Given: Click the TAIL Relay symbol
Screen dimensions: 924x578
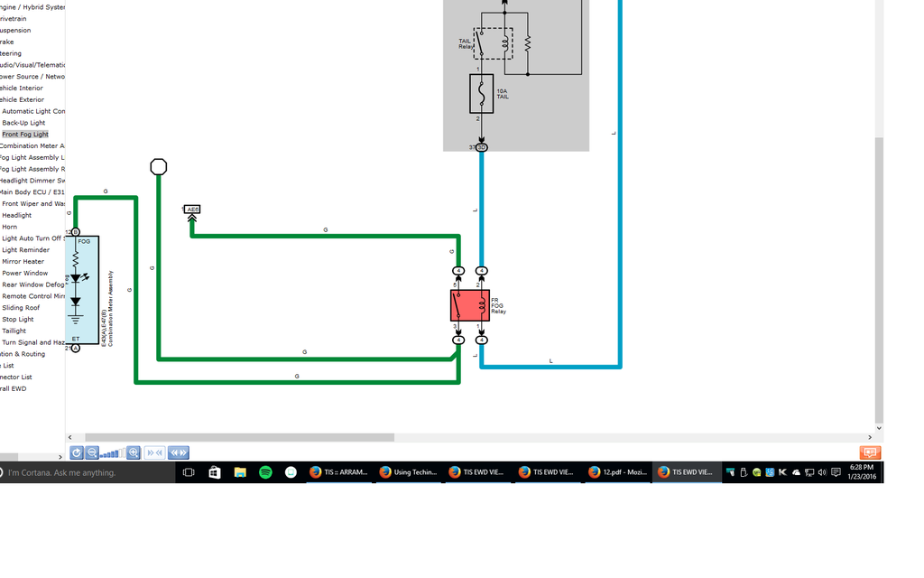Looking at the screenshot, I should point(493,43).
